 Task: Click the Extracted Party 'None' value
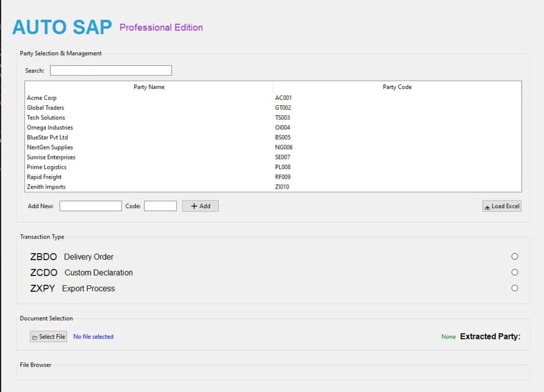tap(448, 337)
